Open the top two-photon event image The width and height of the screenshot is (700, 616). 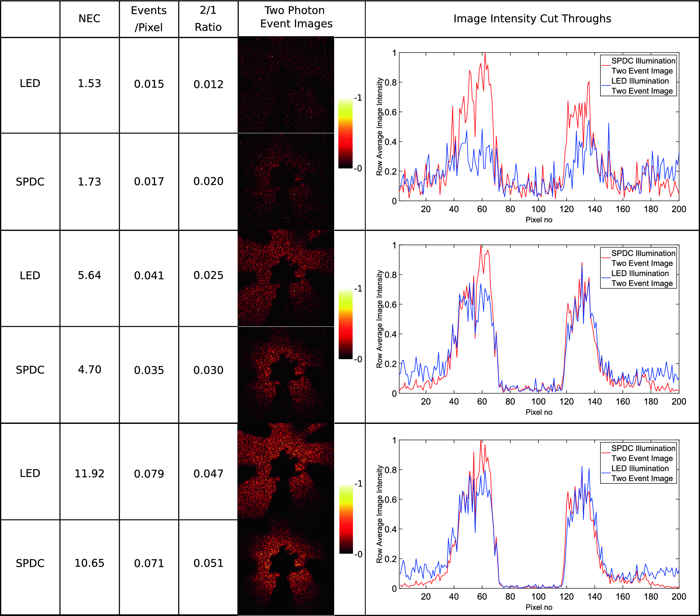[x=285, y=84]
